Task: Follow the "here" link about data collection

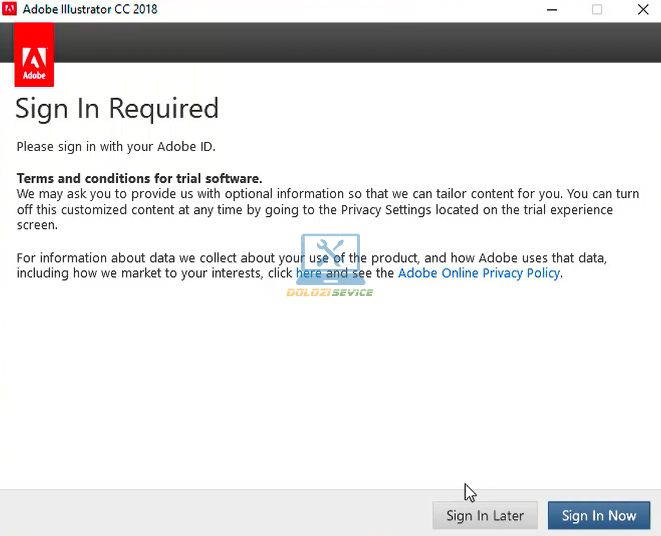Action: (x=308, y=273)
